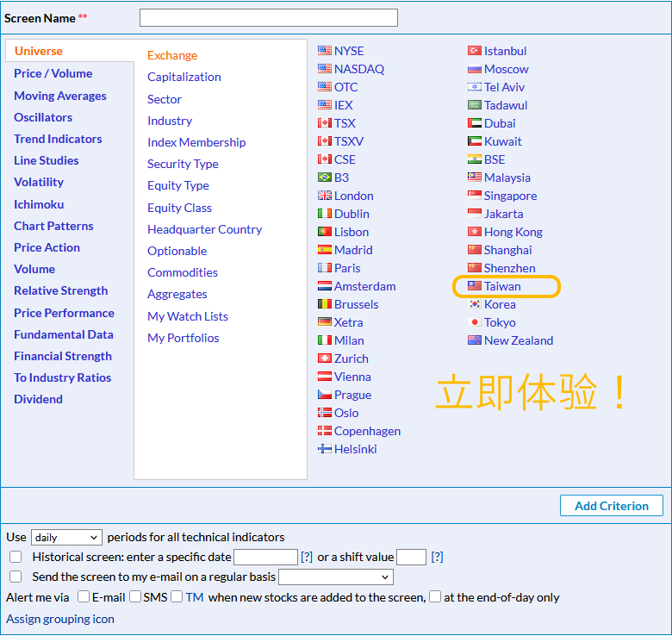Select the Capitalization submenu item

point(184,77)
